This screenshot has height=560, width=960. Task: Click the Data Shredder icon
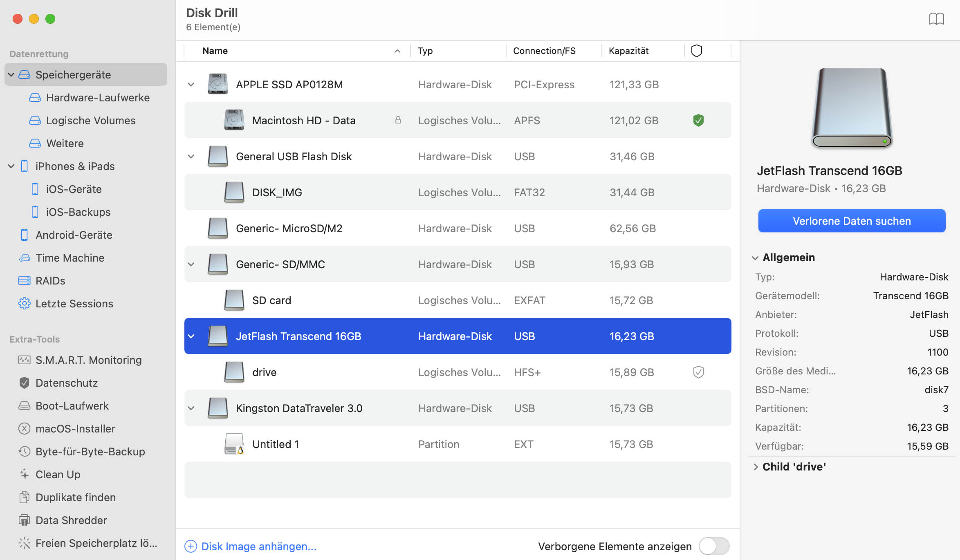[24, 520]
